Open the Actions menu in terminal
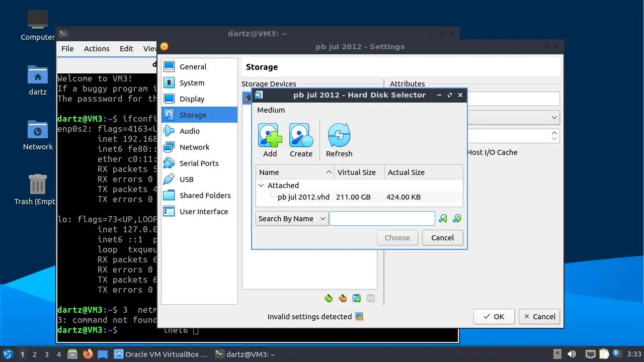Image resolution: width=644 pixels, height=362 pixels. coord(97,49)
